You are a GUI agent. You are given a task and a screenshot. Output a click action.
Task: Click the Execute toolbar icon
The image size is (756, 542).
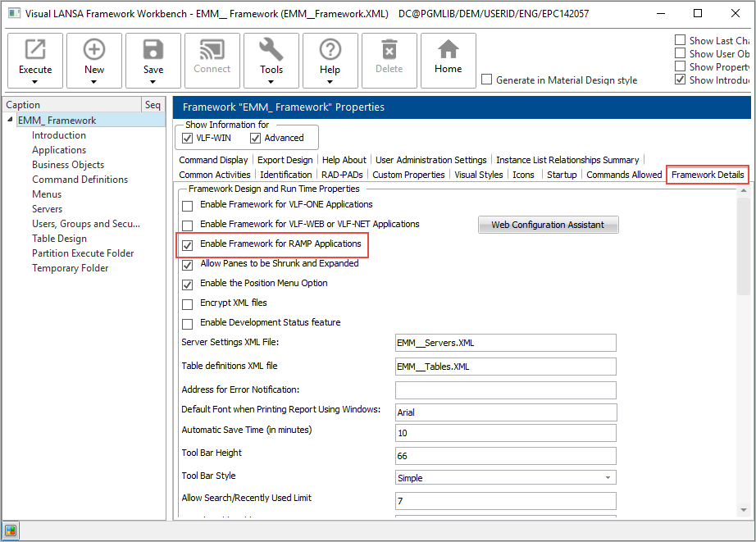(x=35, y=51)
